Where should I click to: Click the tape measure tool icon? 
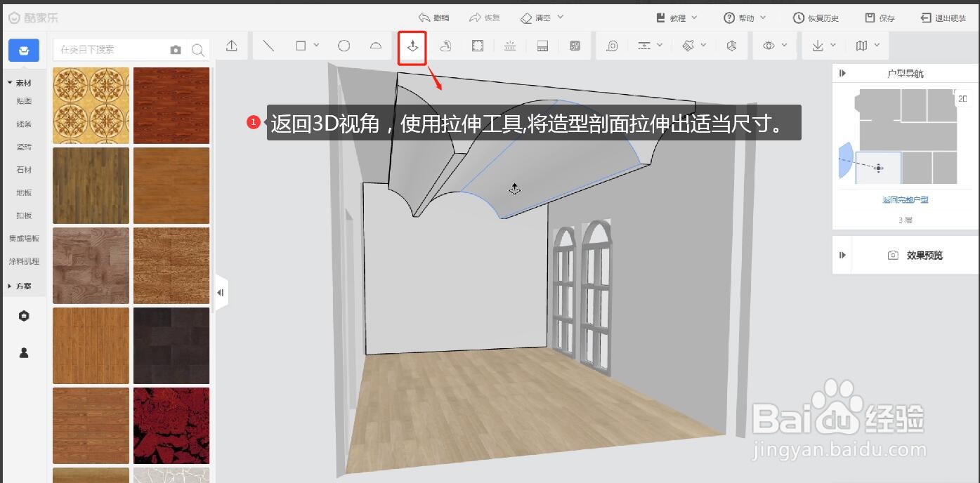tap(613, 46)
